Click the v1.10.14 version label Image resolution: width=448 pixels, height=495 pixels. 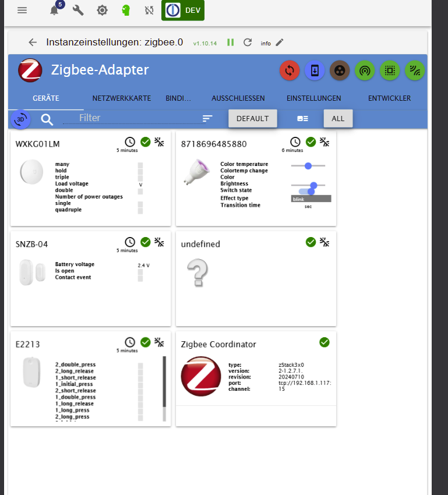[205, 44]
